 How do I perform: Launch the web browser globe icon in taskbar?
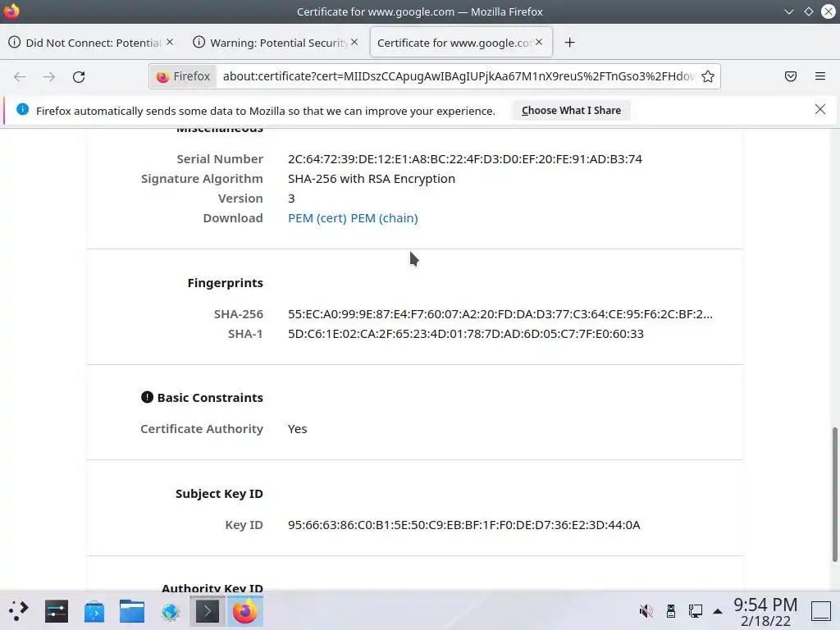[171, 611]
